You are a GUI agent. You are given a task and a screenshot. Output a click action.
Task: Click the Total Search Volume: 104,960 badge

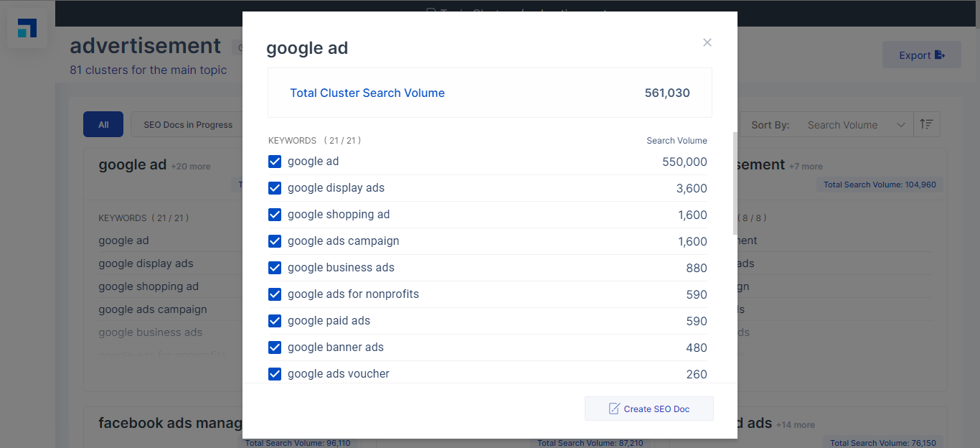tap(880, 185)
